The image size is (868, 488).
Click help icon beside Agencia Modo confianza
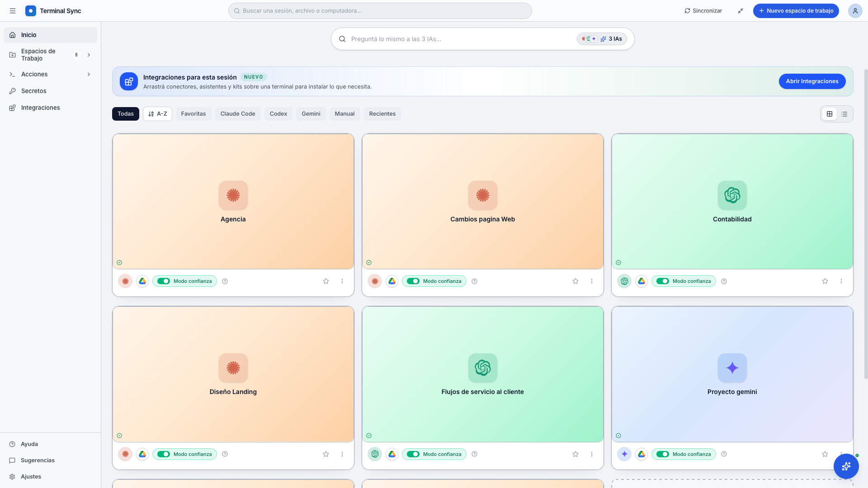pyautogui.click(x=225, y=281)
